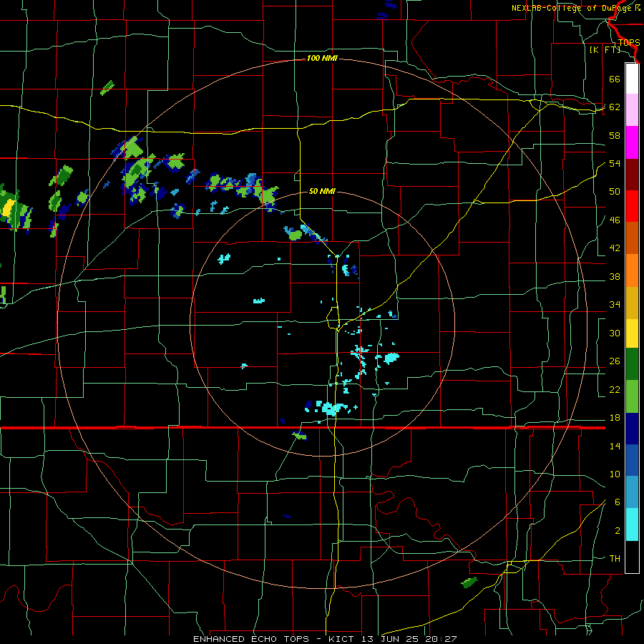
Task: Click the "KICT" radar site identifier
Action: click(x=343, y=639)
